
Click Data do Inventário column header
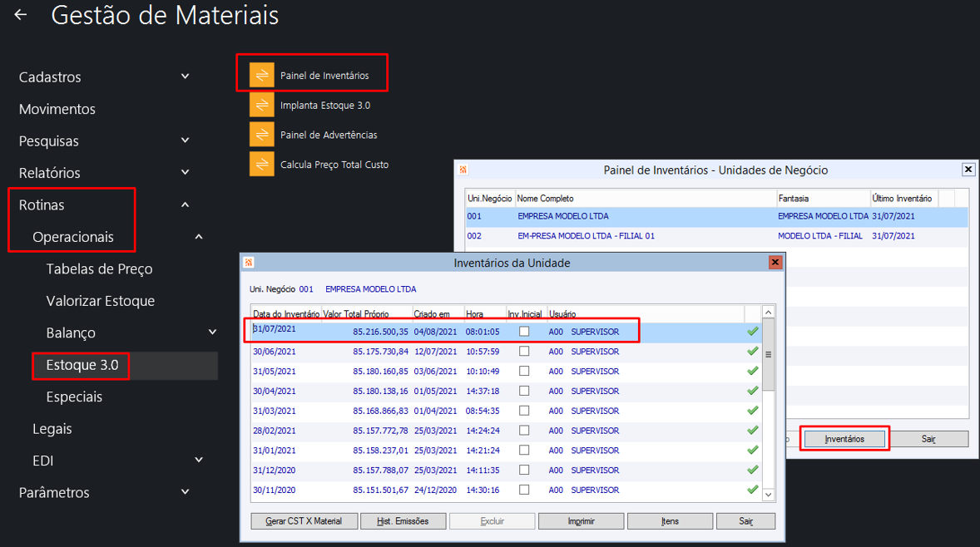tap(286, 314)
